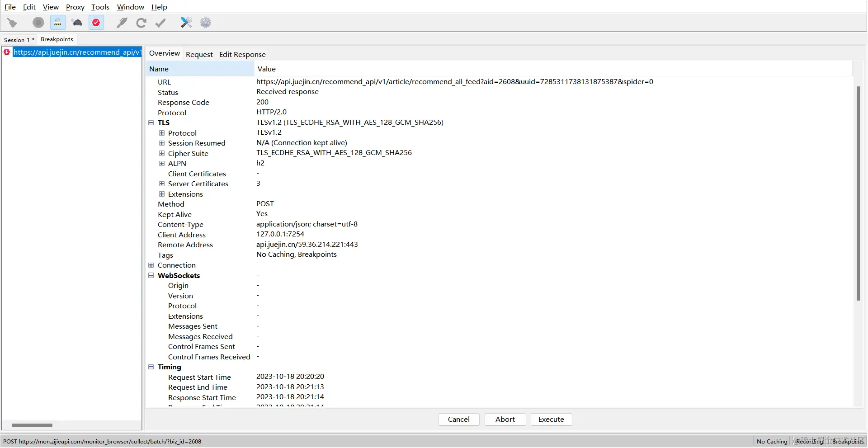Screen dimensions: 868x448
Task: Toggle throttling with the turtle icon
Action: point(77,23)
